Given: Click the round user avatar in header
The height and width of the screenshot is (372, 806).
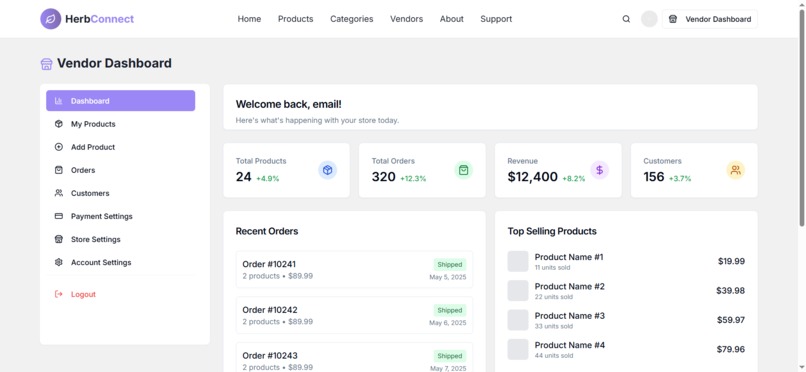Looking at the screenshot, I should [x=649, y=19].
